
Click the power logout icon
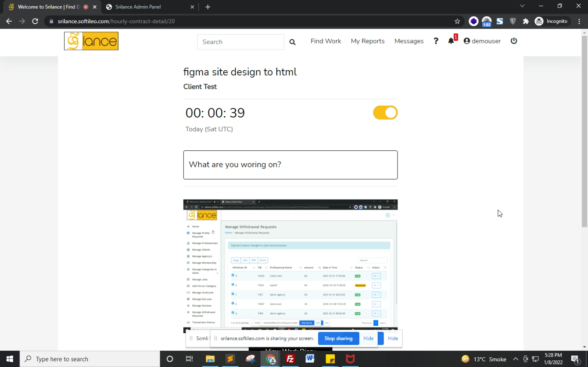tap(514, 41)
